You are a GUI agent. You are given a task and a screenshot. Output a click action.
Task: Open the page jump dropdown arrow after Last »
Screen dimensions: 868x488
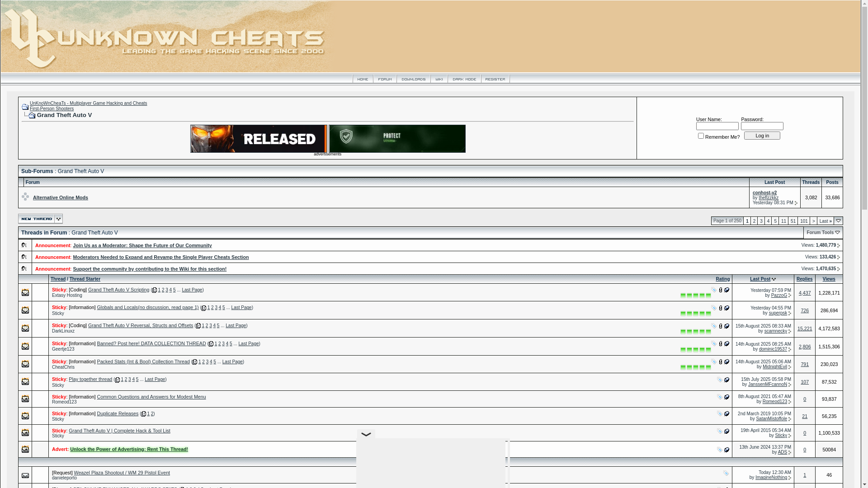coord(839,221)
